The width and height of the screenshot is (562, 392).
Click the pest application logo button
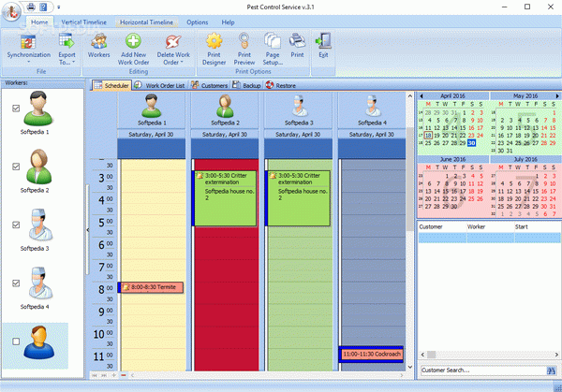click(x=10, y=12)
